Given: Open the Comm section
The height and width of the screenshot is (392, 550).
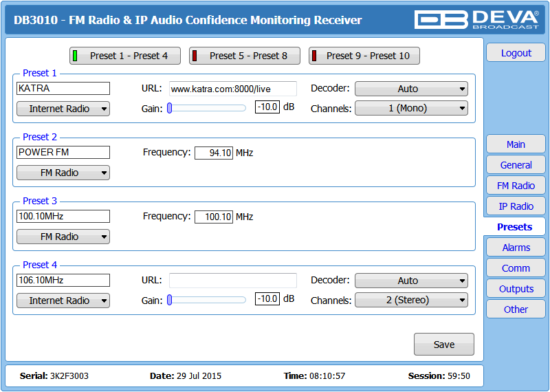Looking at the screenshot, I should pyautogui.click(x=516, y=268).
